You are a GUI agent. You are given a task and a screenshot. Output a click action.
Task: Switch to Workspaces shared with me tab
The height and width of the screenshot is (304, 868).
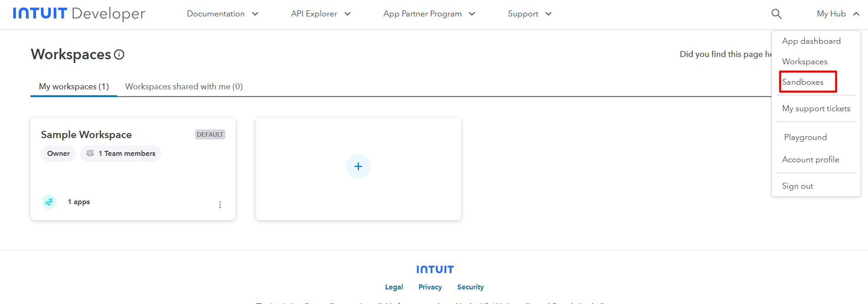[184, 87]
